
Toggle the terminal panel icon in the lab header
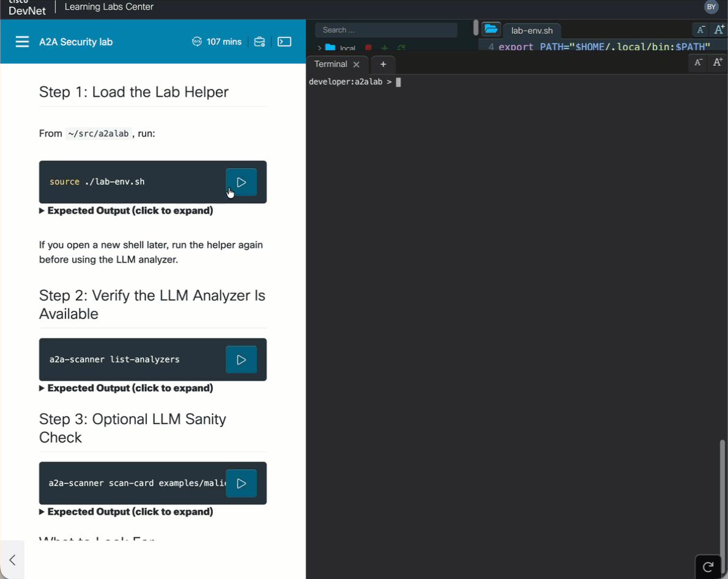pyautogui.click(x=284, y=42)
